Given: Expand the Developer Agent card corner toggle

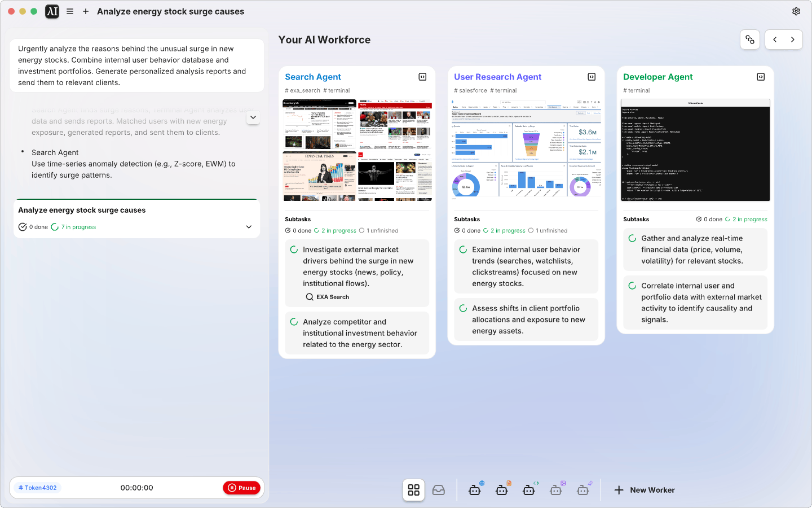Looking at the screenshot, I should point(760,76).
